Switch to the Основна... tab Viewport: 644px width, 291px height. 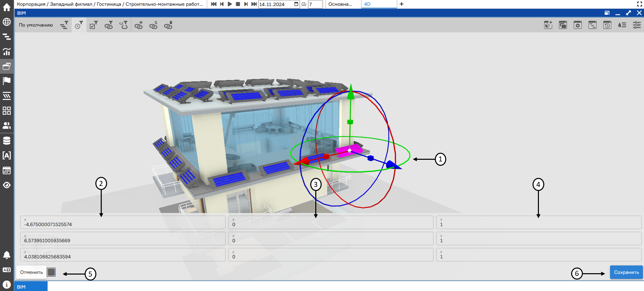point(340,4)
